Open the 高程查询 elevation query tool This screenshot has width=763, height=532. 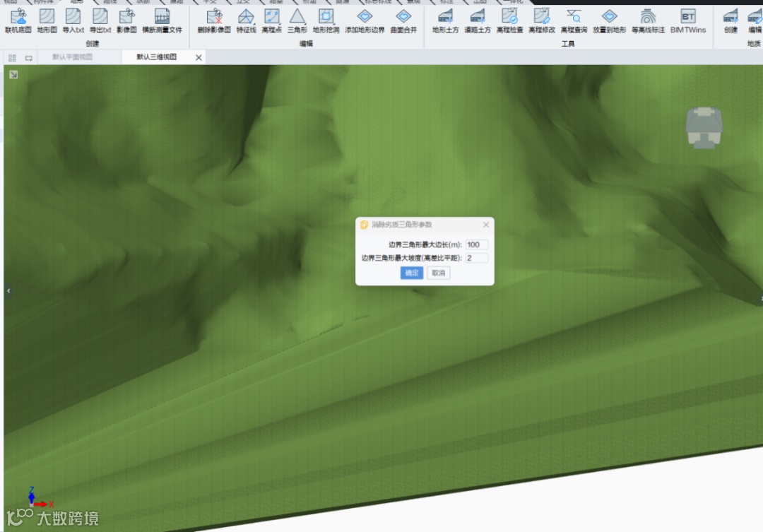pos(574,21)
